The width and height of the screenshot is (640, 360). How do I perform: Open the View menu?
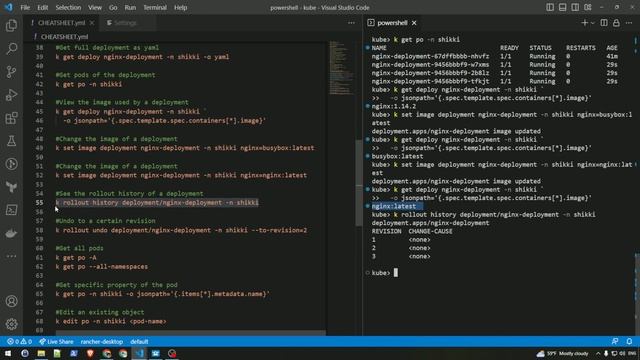[95, 7]
